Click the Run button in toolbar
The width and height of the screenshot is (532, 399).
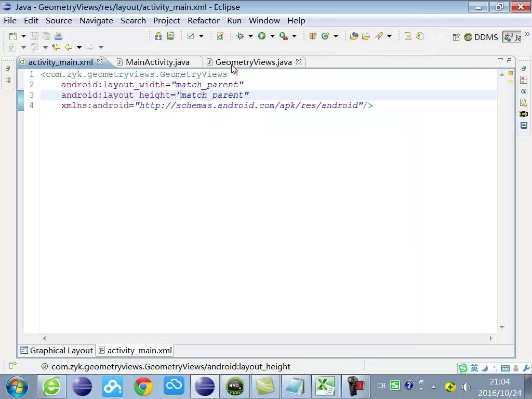262,36
